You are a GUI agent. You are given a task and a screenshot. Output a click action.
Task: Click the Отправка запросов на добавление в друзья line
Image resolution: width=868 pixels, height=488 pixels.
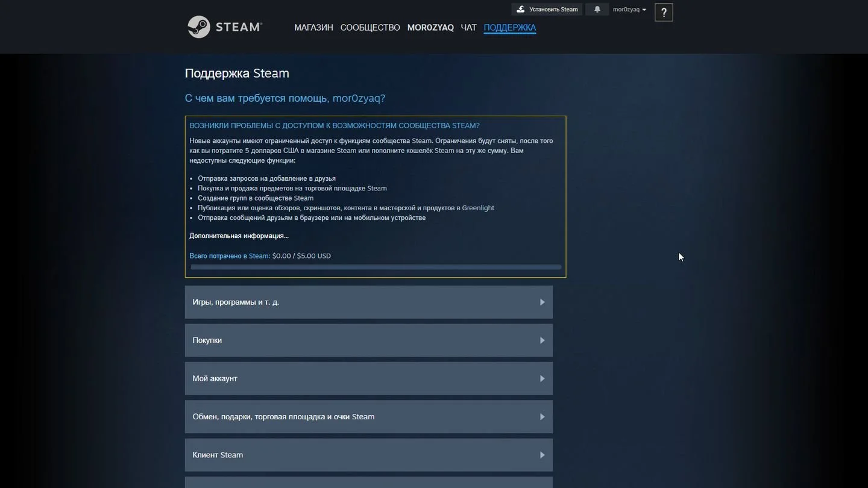tap(266, 178)
